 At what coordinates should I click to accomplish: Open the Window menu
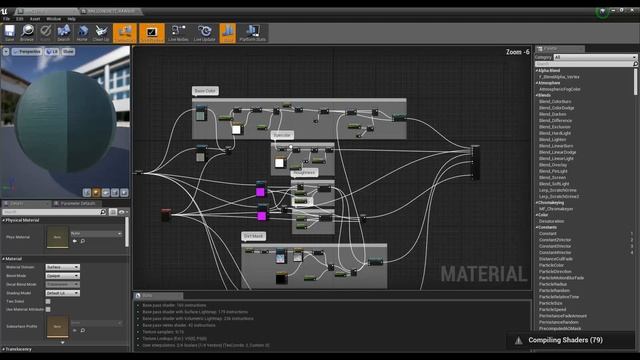point(53,19)
